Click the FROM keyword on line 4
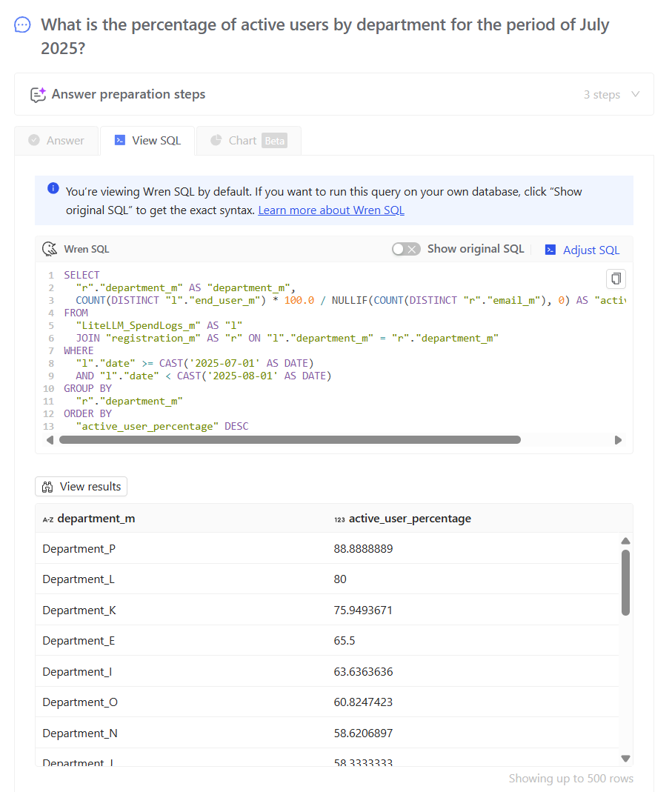 coord(76,313)
